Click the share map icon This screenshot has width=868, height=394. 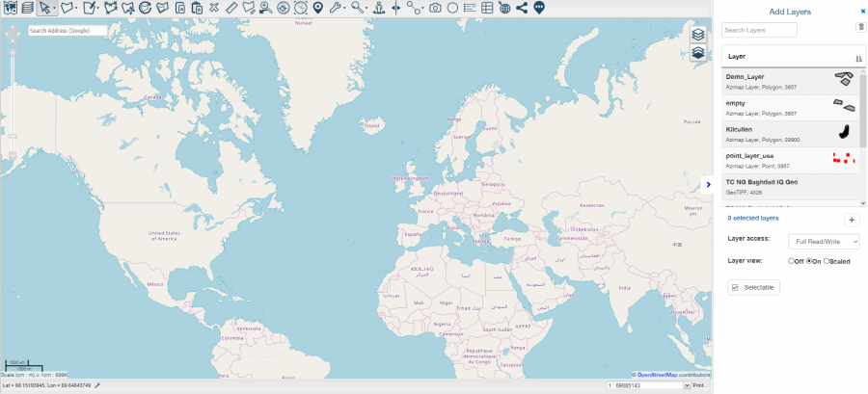(x=521, y=8)
